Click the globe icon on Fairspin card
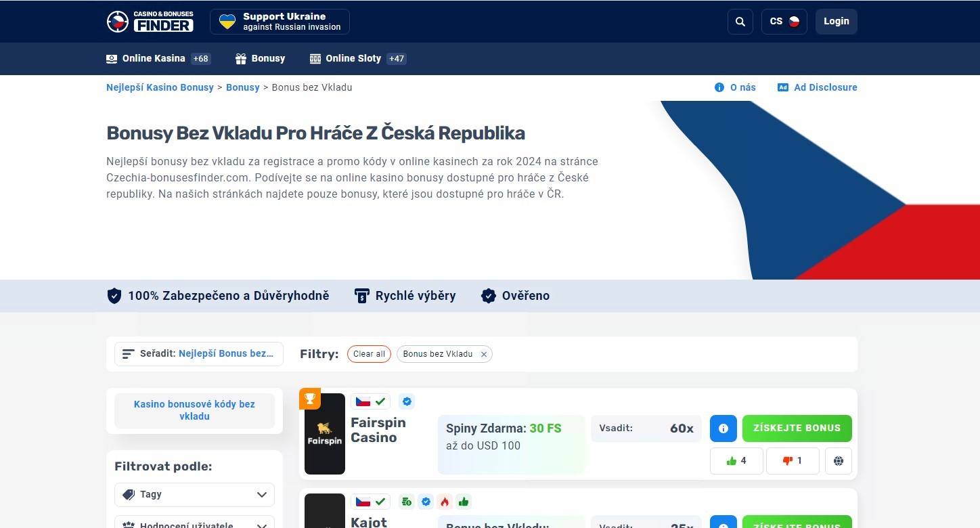Image resolution: width=980 pixels, height=528 pixels. coord(839,461)
